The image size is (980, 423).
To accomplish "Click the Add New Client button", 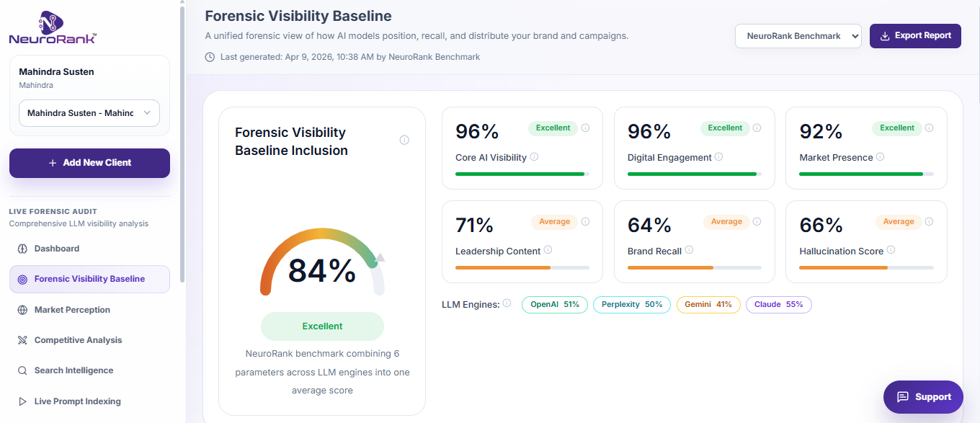I will point(89,163).
